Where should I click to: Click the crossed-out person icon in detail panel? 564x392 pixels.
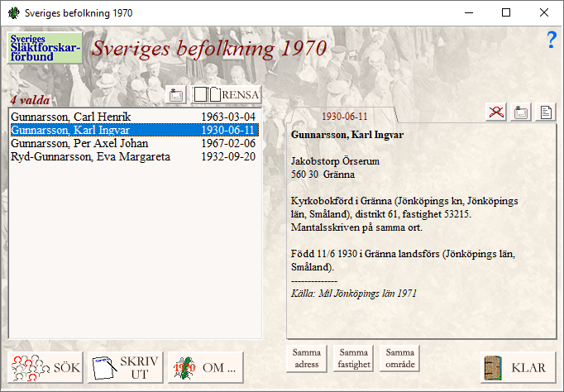pyautogui.click(x=496, y=112)
